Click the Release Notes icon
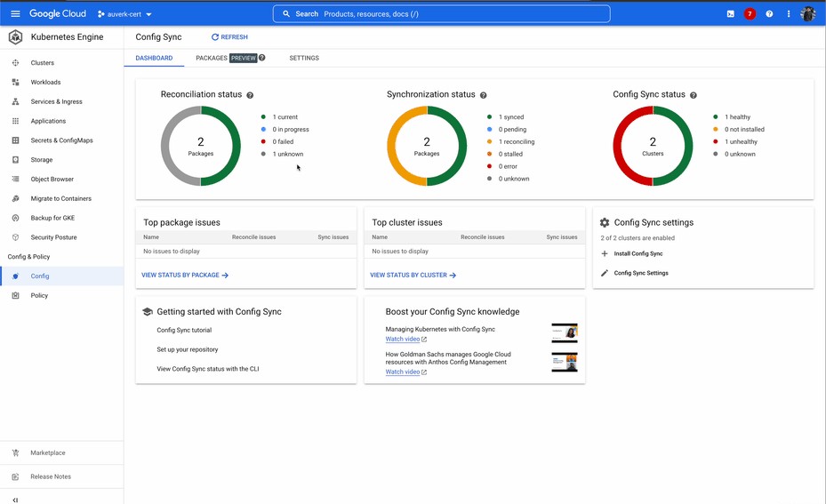The height and width of the screenshot is (504, 826). pyautogui.click(x=15, y=476)
